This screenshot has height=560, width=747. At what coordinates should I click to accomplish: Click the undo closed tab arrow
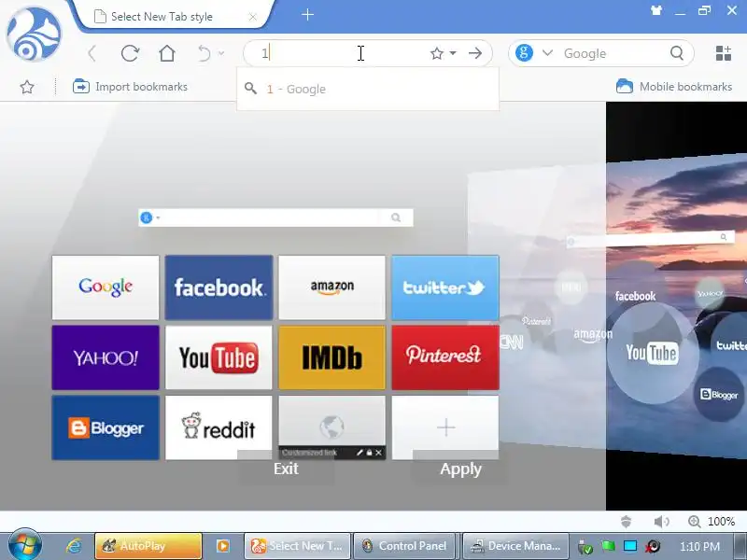204,53
